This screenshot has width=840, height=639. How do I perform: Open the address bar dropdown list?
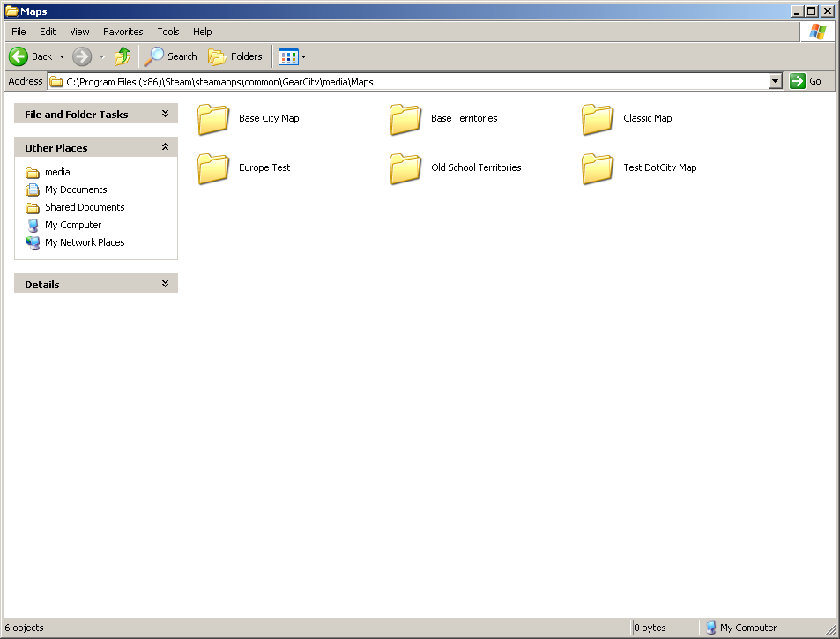775,81
